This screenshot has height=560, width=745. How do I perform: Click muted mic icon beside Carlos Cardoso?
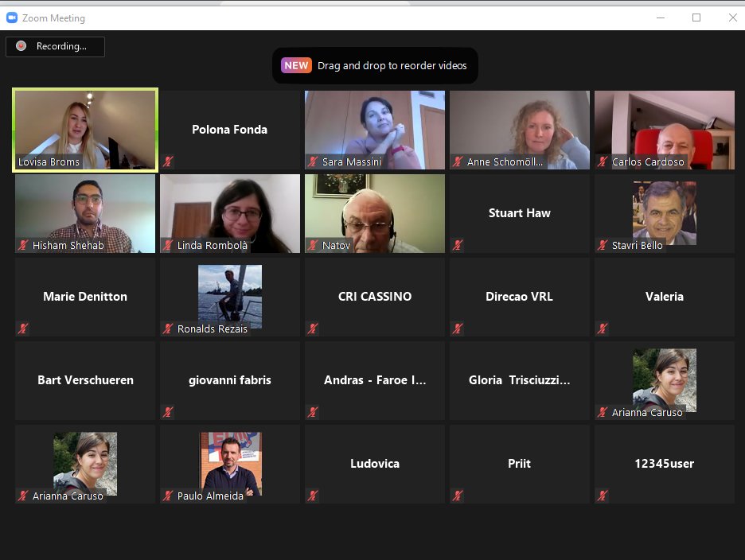click(603, 161)
